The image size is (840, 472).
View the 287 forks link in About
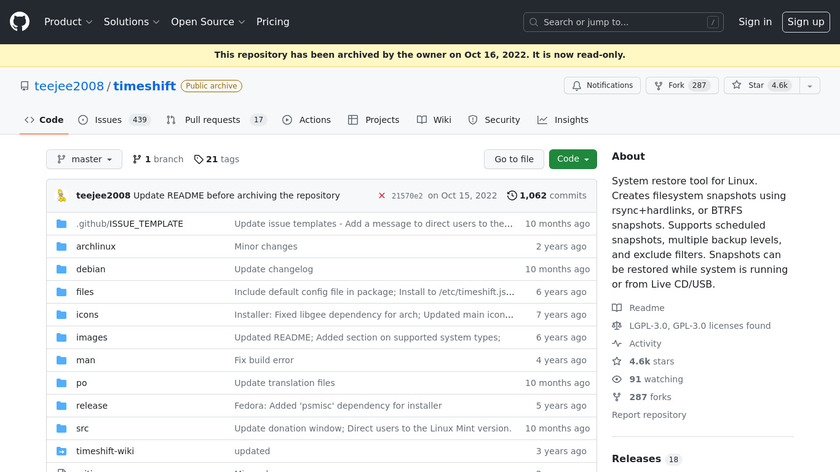[641, 397]
